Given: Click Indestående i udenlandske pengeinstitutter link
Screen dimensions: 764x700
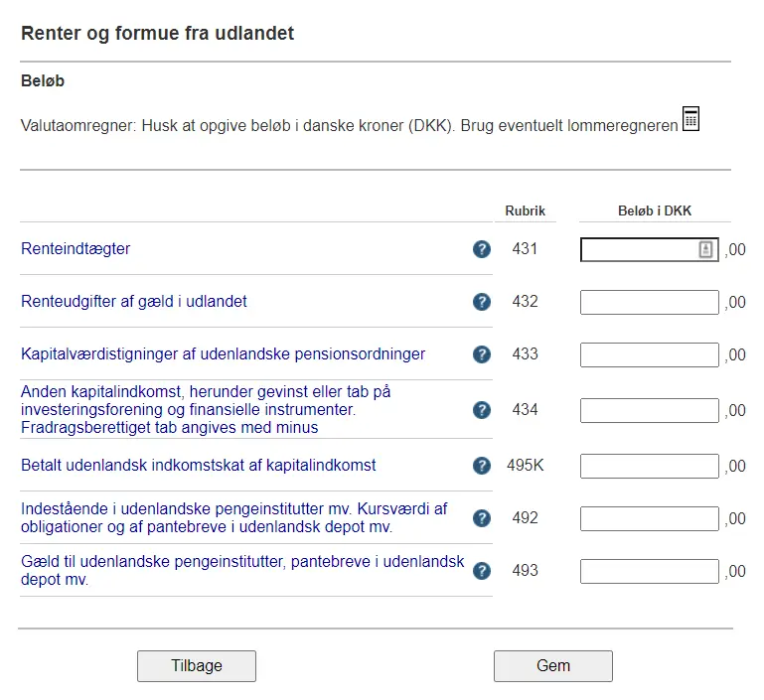Looking at the screenshot, I should point(233,517).
